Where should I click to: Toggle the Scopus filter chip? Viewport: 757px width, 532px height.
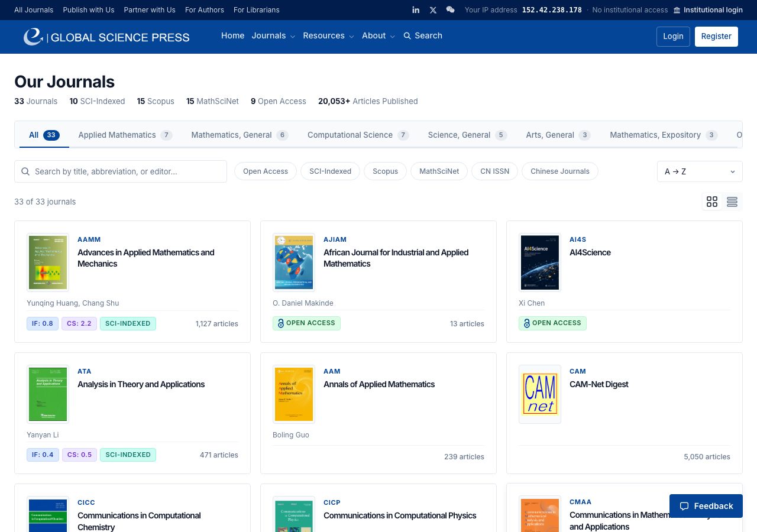[385, 171]
